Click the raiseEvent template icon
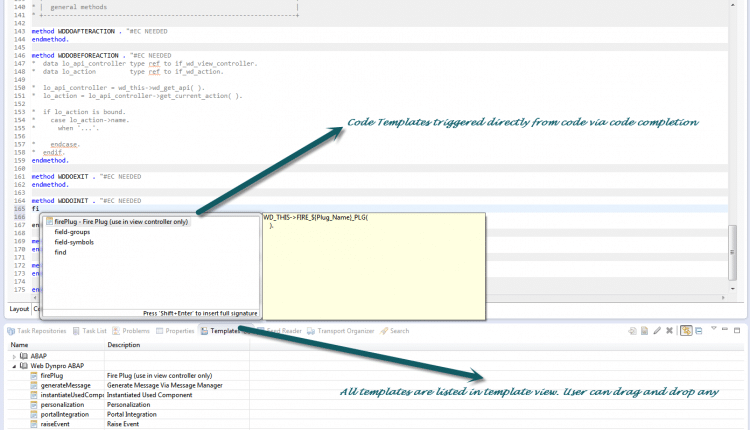 pyautogui.click(x=33, y=424)
